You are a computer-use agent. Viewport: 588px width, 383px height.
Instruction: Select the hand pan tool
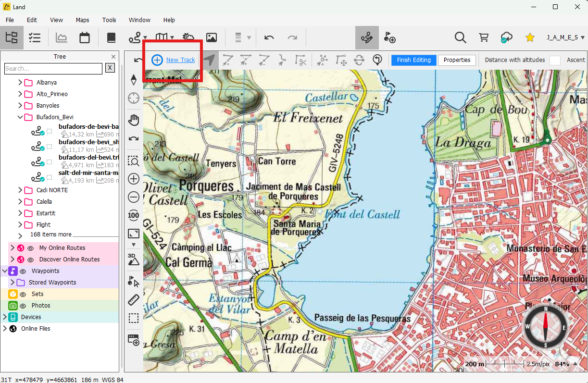point(134,120)
